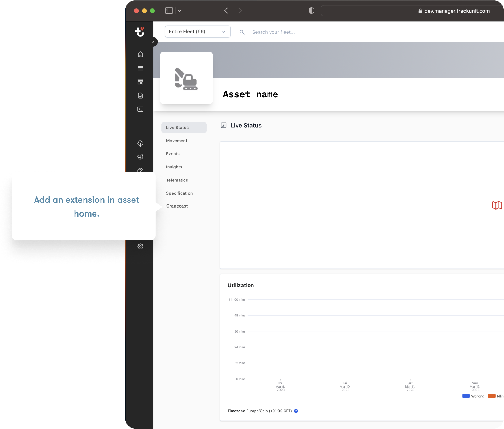Screen dimensions: 504x429
Task: Click the list view icon in sidebar
Action: (x=140, y=68)
